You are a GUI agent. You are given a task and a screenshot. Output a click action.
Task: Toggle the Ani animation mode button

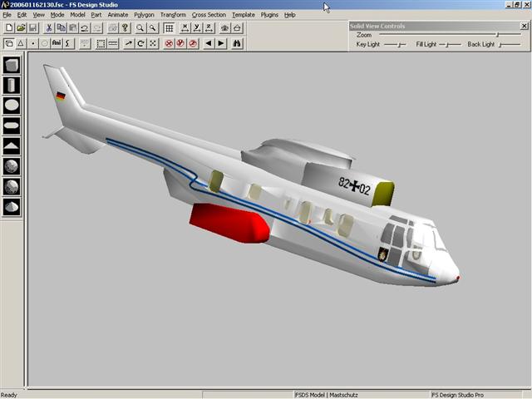pyautogui.click(x=57, y=43)
